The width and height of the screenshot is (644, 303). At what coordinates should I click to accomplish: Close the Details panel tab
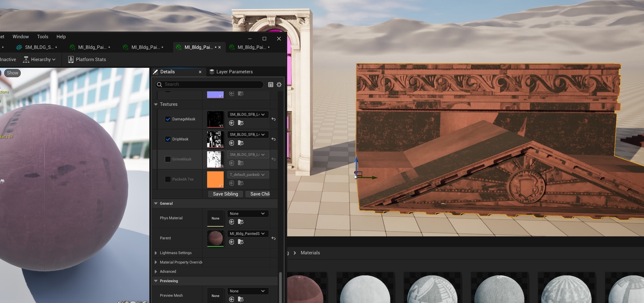(x=200, y=72)
